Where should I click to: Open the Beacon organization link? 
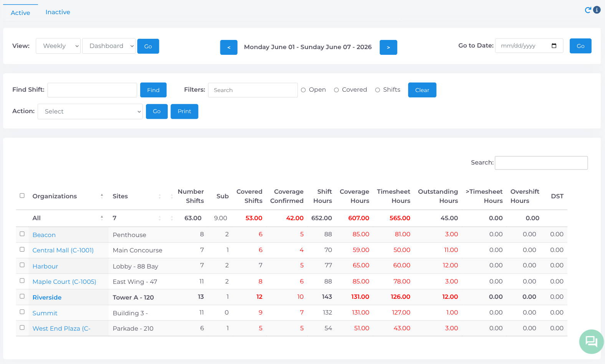[x=44, y=235]
